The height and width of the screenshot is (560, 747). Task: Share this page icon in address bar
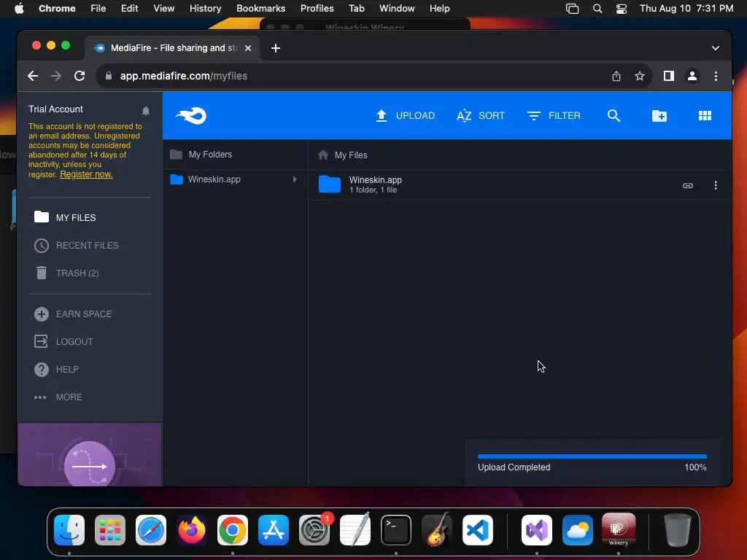(616, 76)
